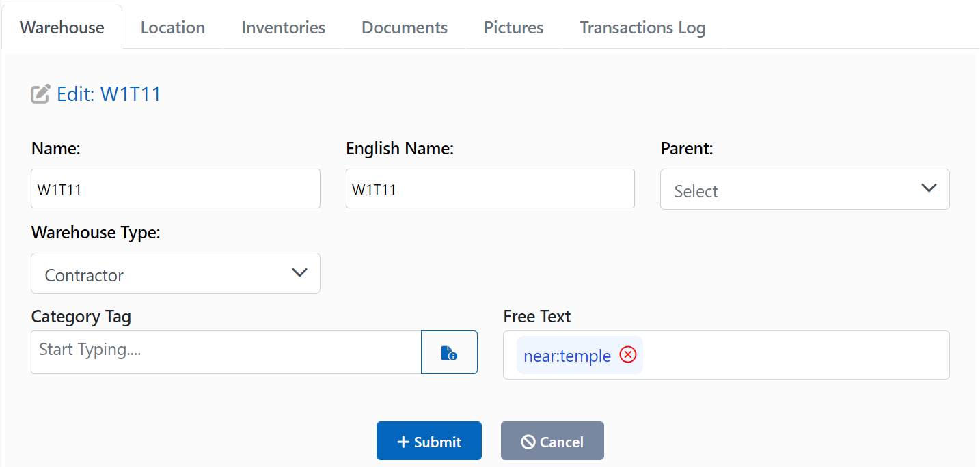Click the Category Tag Start Typing field
The height and width of the screenshot is (467, 980).
click(x=226, y=352)
